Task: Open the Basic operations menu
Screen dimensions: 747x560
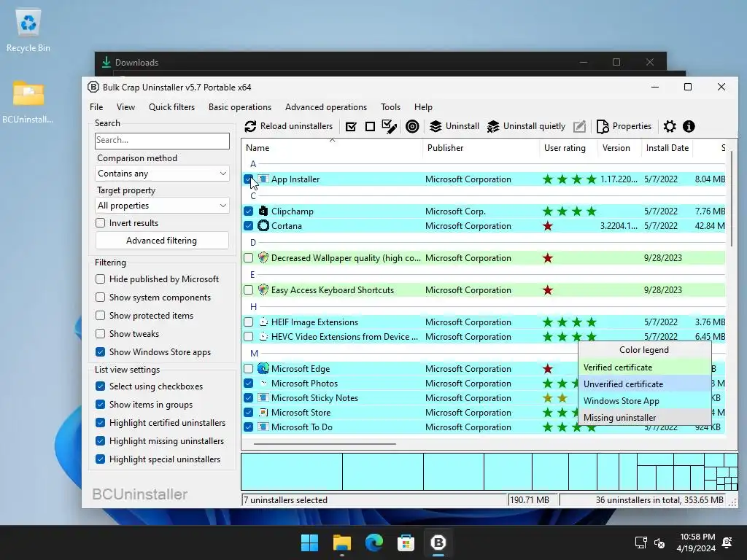Action: click(239, 107)
